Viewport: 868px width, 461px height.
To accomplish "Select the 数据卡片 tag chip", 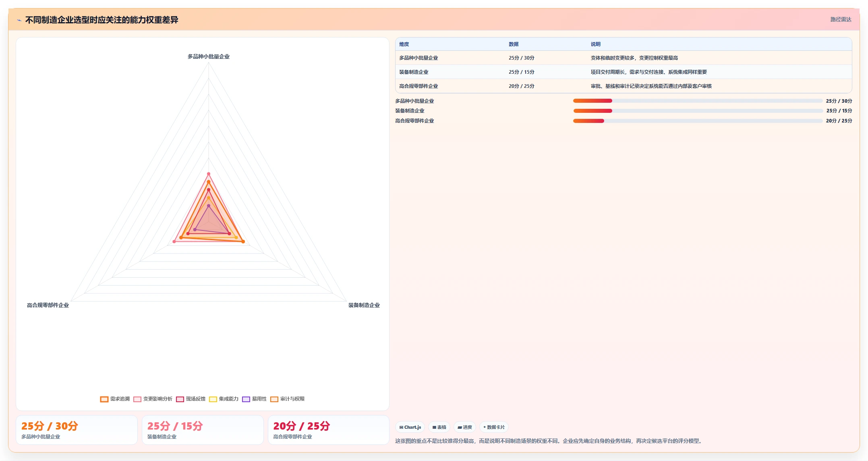I will click(x=493, y=427).
